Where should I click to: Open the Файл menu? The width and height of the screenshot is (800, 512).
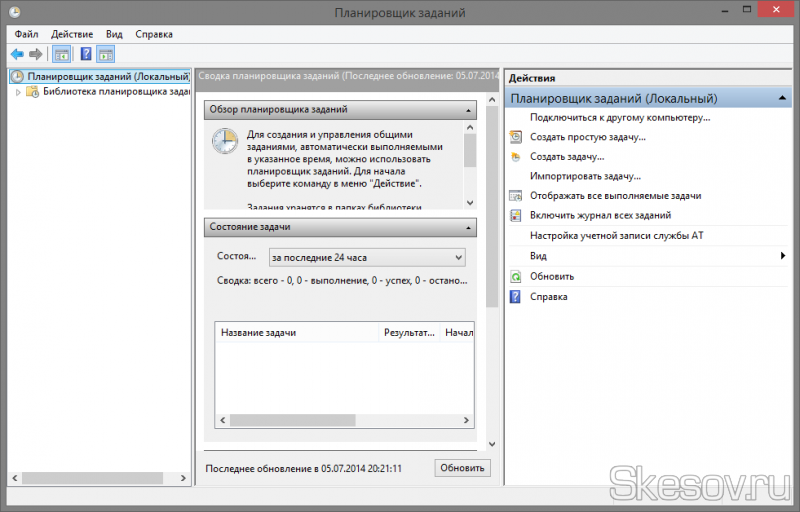coord(26,34)
